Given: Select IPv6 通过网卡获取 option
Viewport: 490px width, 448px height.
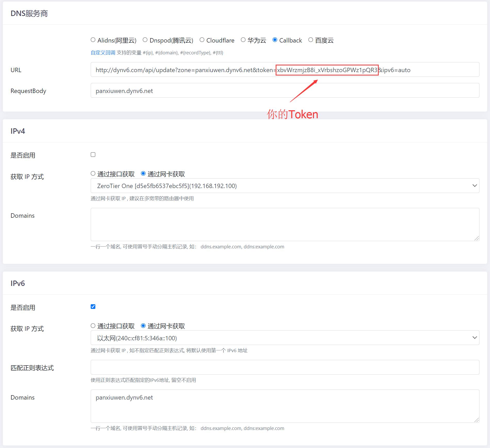Looking at the screenshot, I should tap(143, 326).
